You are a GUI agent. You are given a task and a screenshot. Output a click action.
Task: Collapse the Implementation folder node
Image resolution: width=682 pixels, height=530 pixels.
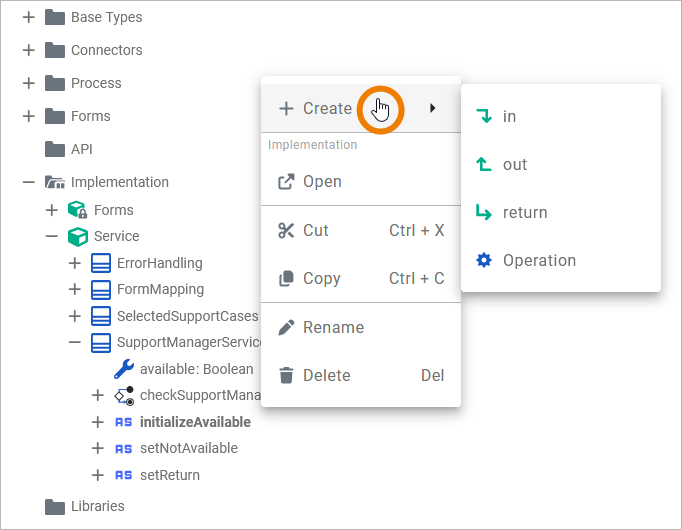point(28,182)
